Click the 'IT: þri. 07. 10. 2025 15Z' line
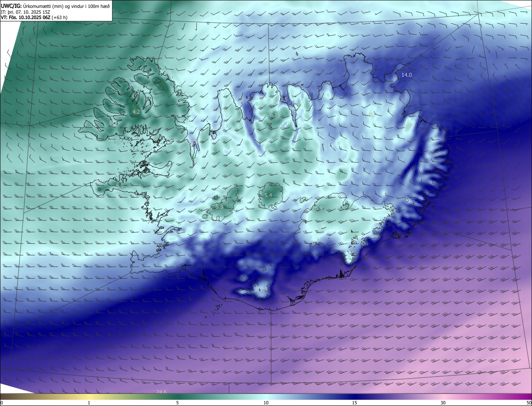The image size is (532, 406). (26, 12)
